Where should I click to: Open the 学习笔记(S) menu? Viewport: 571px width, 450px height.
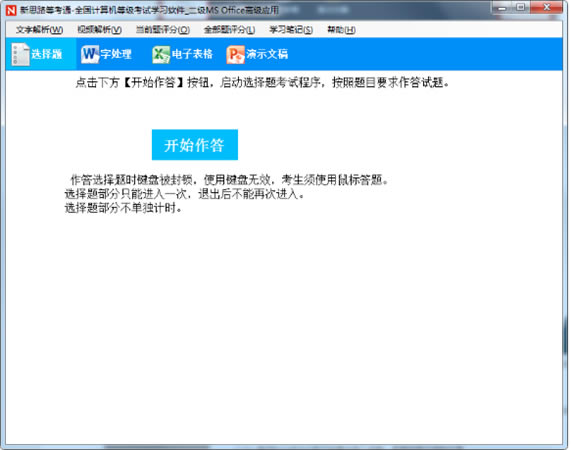click(291, 29)
